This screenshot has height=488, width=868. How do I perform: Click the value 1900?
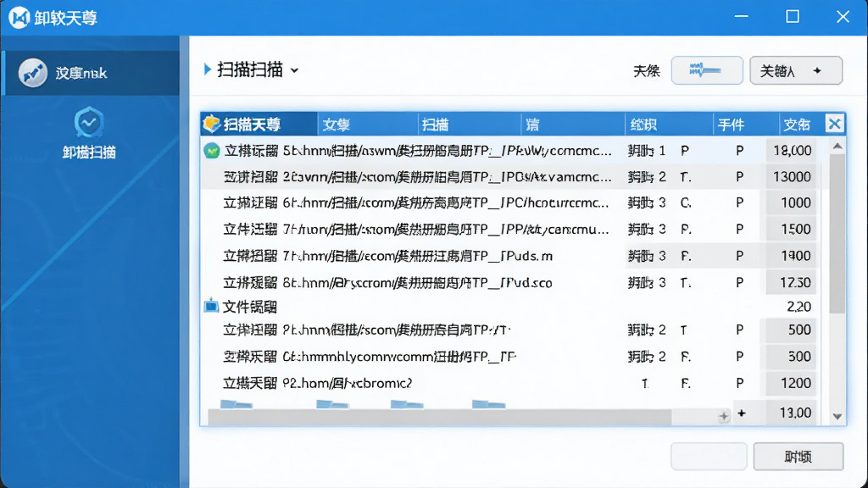795,256
